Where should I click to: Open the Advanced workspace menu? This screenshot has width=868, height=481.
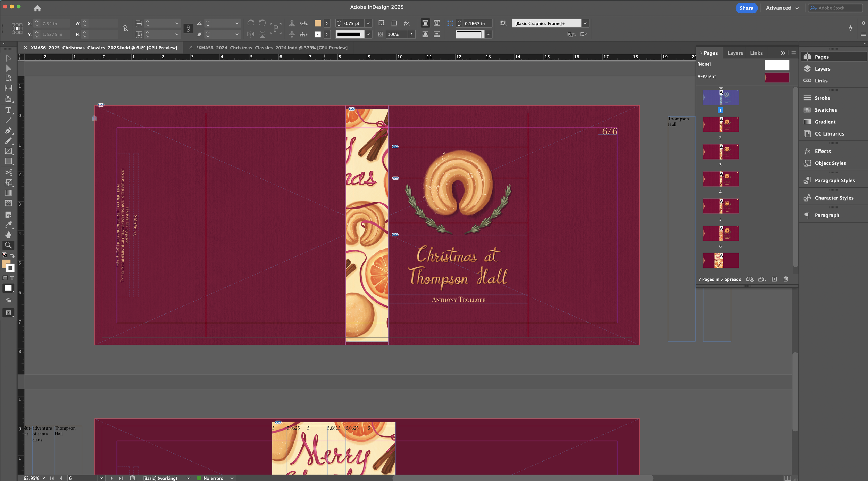click(x=782, y=8)
